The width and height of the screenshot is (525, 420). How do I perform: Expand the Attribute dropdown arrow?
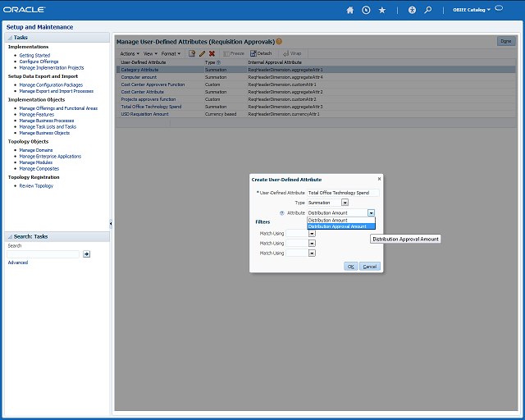pyautogui.click(x=371, y=212)
